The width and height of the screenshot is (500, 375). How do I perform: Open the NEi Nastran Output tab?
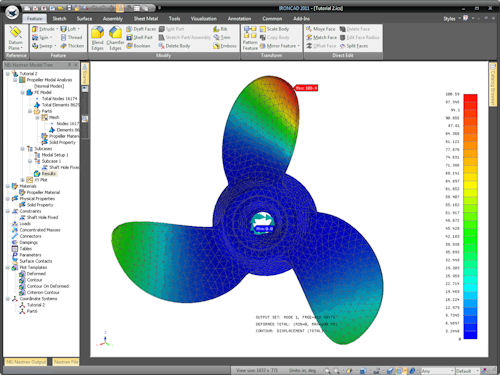(26, 362)
